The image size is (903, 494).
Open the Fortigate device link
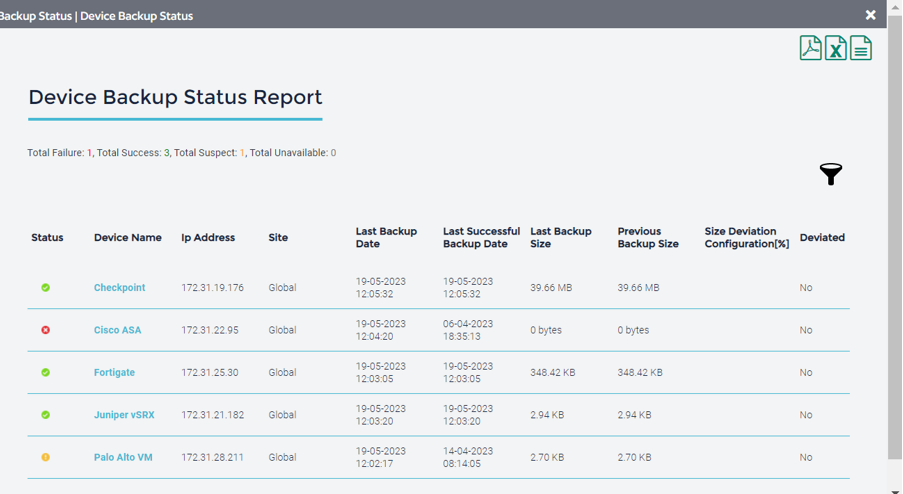coord(114,373)
